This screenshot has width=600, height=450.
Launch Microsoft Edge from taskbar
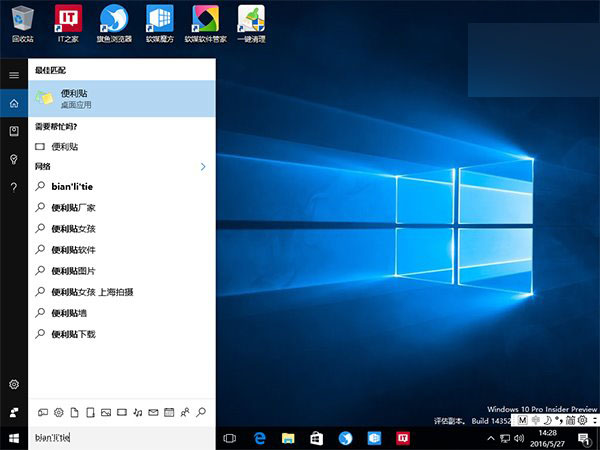(x=259, y=438)
